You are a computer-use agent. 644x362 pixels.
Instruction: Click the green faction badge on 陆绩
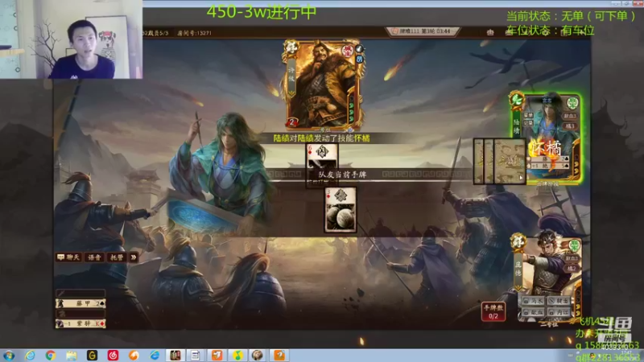point(516,101)
